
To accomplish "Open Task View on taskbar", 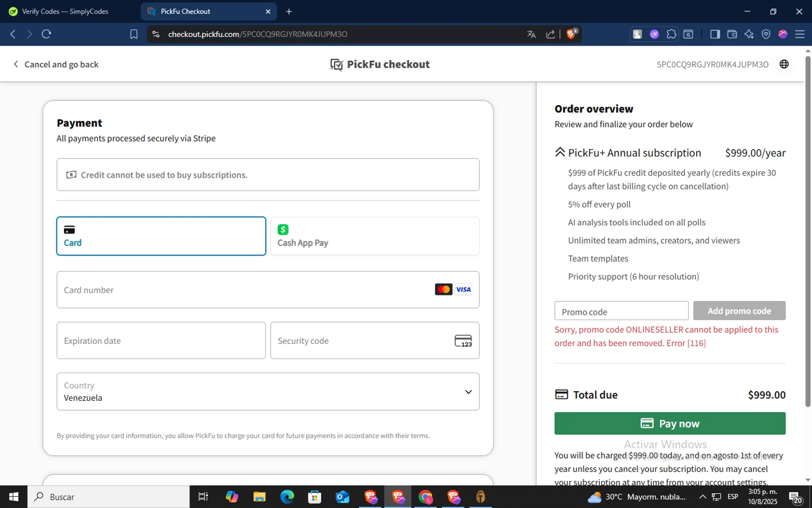I will coord(204,497).
